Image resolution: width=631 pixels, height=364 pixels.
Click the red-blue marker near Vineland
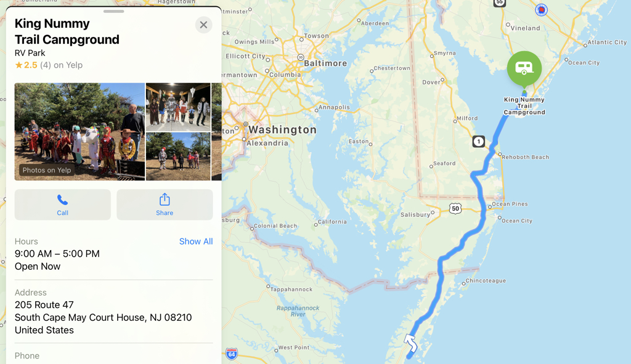click(x=541, y=9)
